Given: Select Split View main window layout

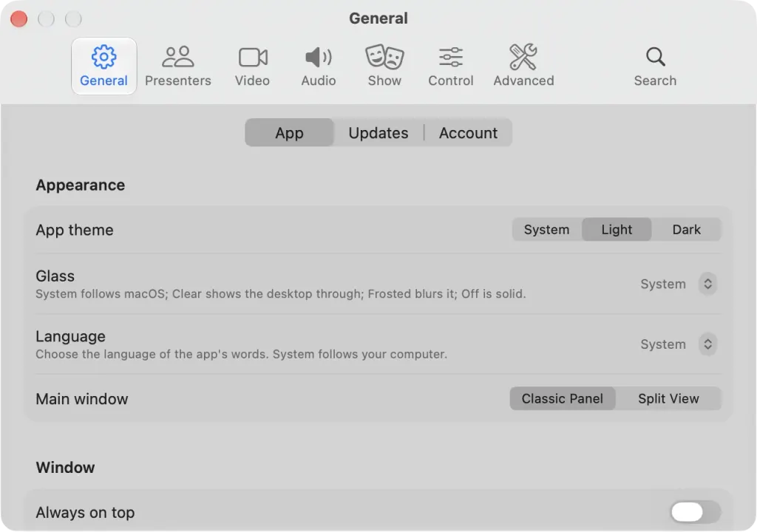Looking at the screenshot, I should 668,399.
